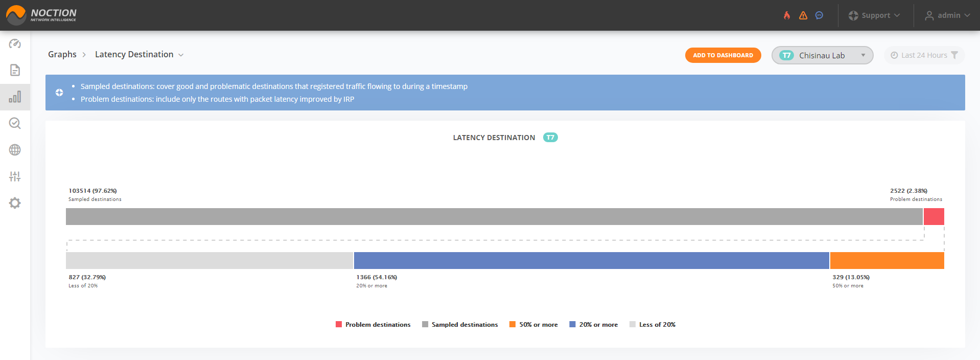Open gear settings icon in sidebar
Image resolution: width=980 pixels, height=360 pixels.
[x=15, y=203]
